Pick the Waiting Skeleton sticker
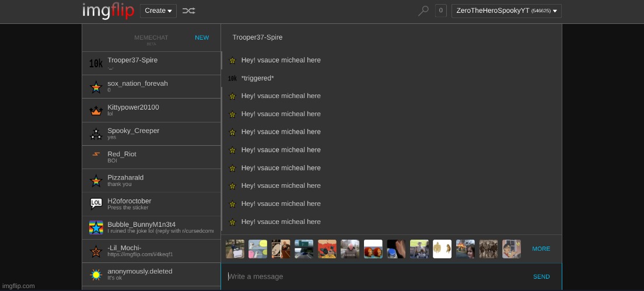 (x=419, y=249)
